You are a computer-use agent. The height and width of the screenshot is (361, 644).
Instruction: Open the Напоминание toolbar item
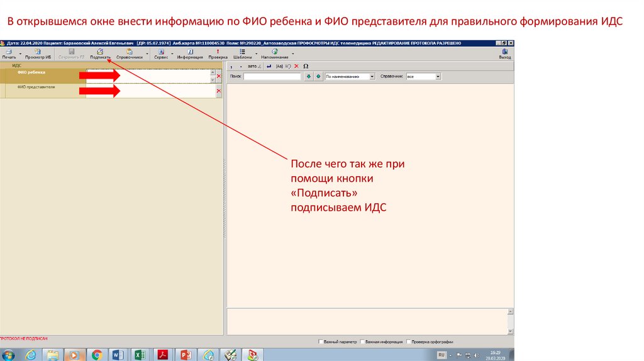point(275,53)
